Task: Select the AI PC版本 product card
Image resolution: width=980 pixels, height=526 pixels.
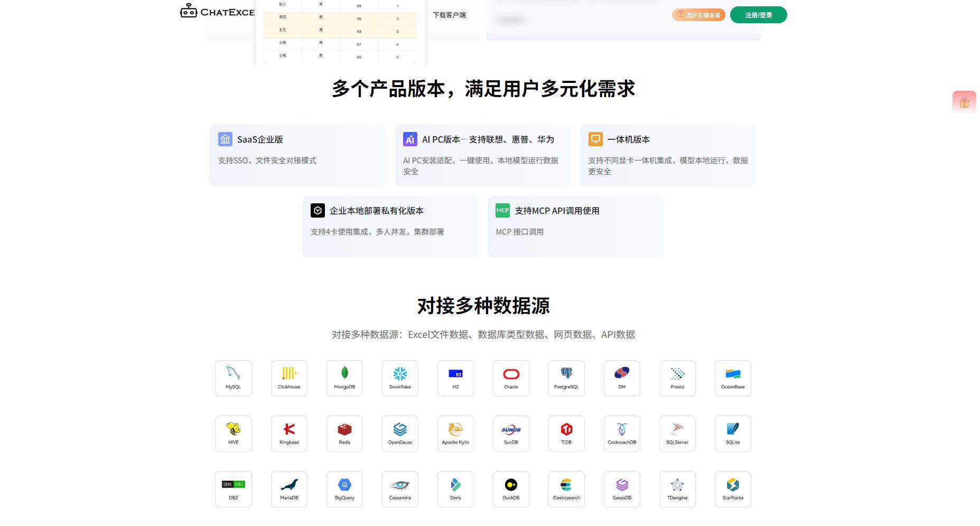Action: pos(483,155)
